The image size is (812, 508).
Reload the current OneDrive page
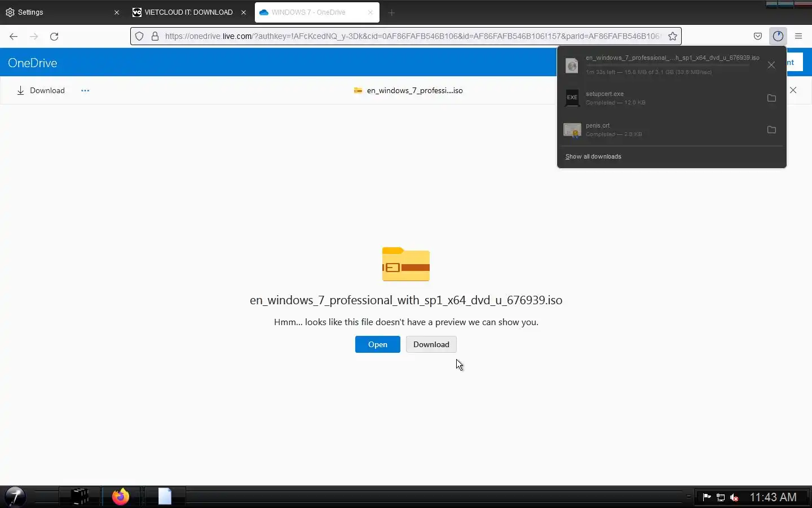pyautogui.click(x=54, y=37)
